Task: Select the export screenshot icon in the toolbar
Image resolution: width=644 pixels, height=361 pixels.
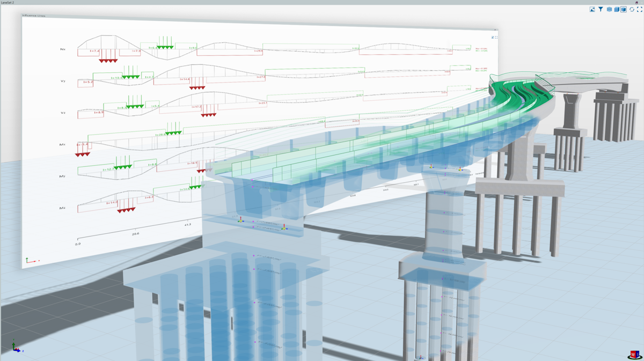Action: (592, 9)
